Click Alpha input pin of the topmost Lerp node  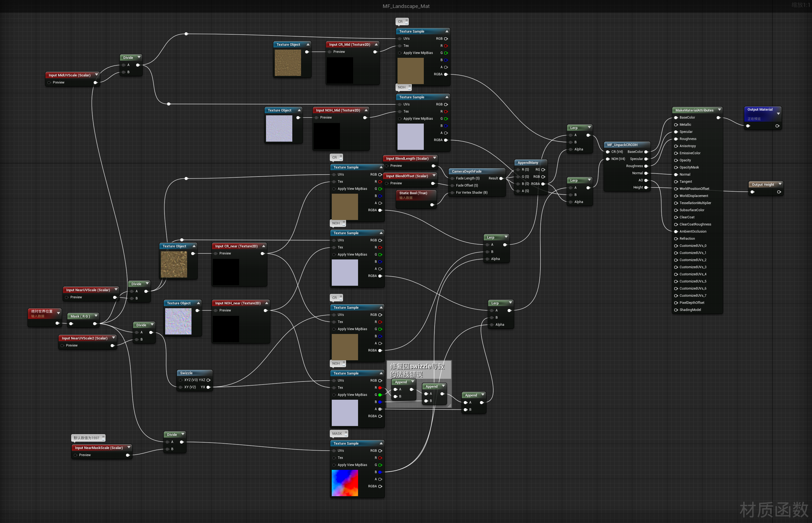[571, 149]
